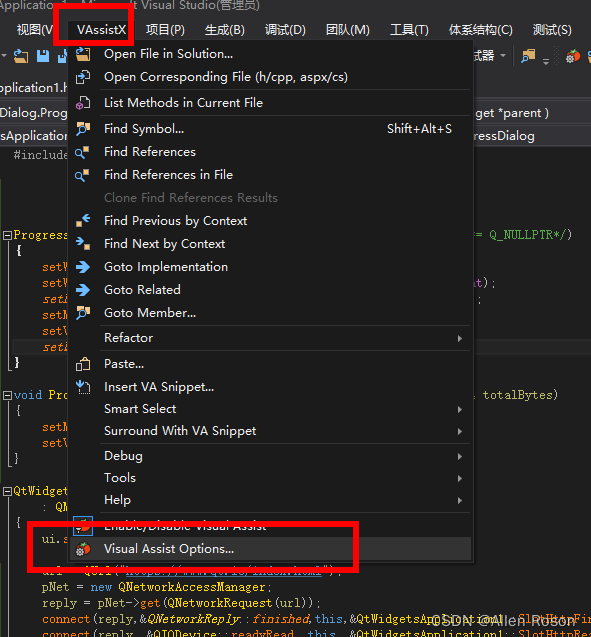Click the Paste clipboard icon
This screenshot has height=637, width=591.
point(83,364)
